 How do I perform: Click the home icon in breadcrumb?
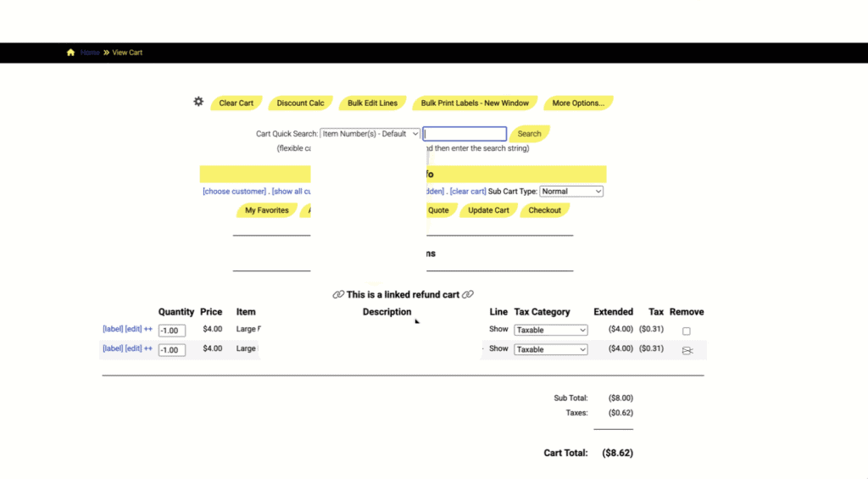pyautogui.click(x=70, y=53)
